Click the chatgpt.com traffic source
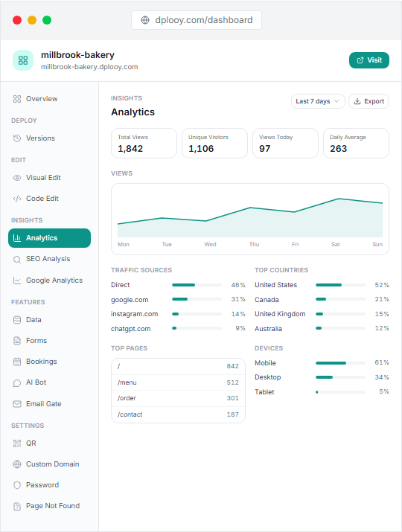The image size is (402, 532). click(x=178, y=328)
